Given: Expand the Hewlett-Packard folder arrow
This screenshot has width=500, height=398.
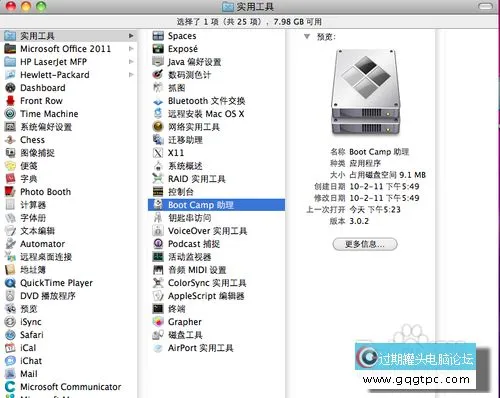Looking at the screenshot, I should [x=131, y=75].
